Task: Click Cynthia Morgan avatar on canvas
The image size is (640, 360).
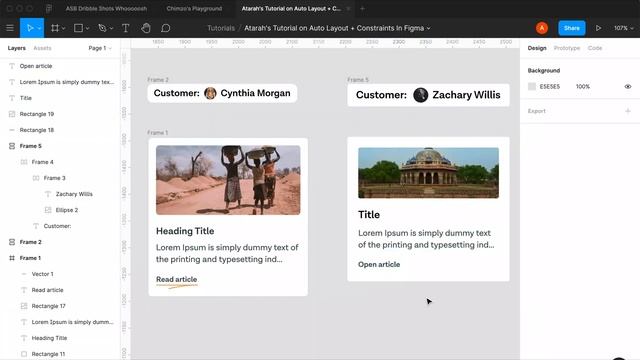Action: (x=210, y=93)
